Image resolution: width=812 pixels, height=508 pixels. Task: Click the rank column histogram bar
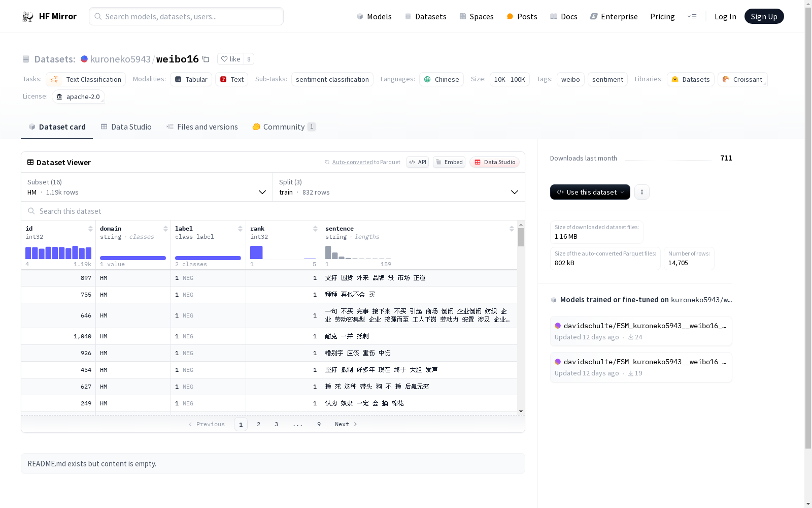(x=256, y=252)
